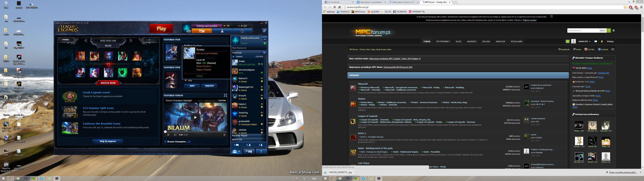Viewport: 644px width, 181px height.
Task: Select the Skype icon in left taskbar
Action: coord(41,178)
